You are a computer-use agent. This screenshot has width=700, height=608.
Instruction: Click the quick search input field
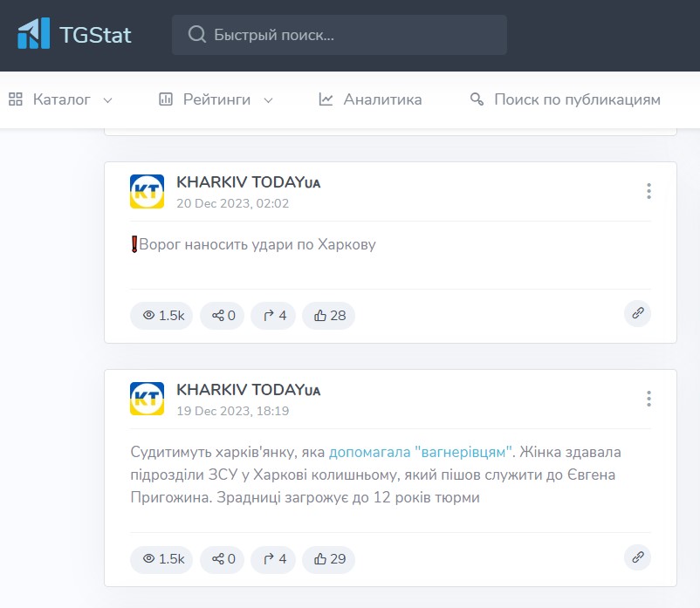[x=340, y=35]
